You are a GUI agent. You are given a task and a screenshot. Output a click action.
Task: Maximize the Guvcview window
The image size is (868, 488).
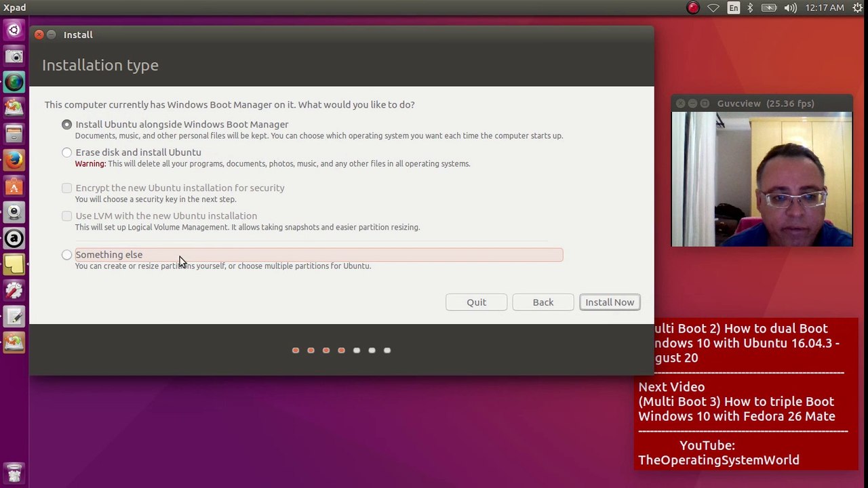click(x=705, y=104)
